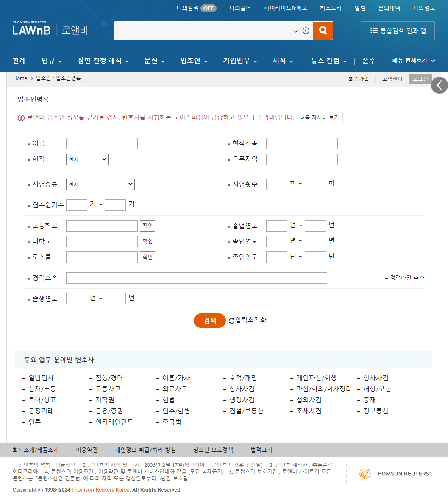Focus the 현직소속 input field
This screenshot has height=500, width=448.
point(302,143)
